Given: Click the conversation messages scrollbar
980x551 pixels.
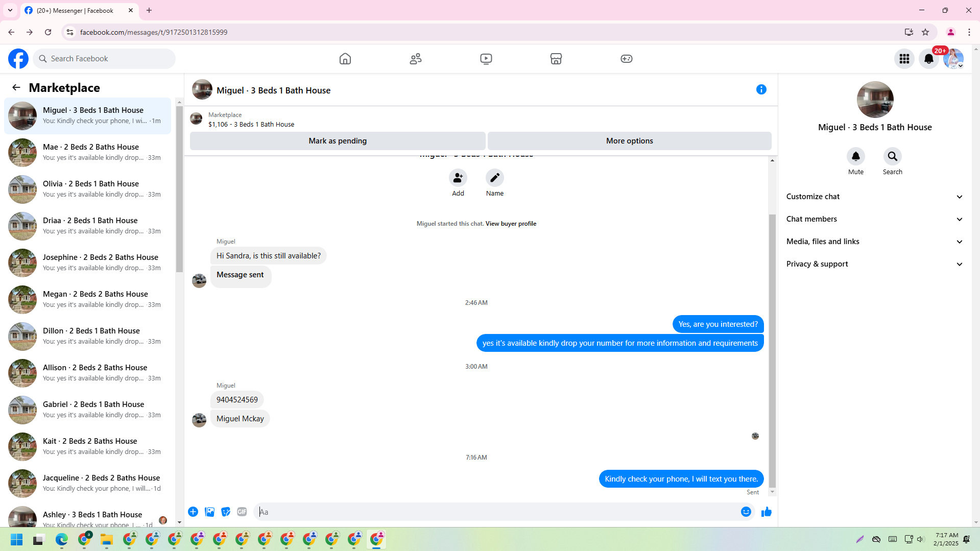Looking at the screenshot, I should [772, 351].
